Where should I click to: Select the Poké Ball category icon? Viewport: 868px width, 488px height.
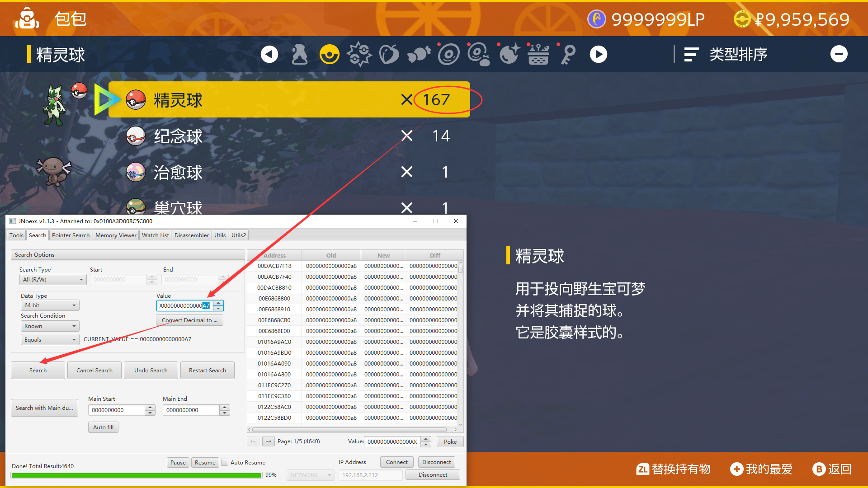point(330,55)
